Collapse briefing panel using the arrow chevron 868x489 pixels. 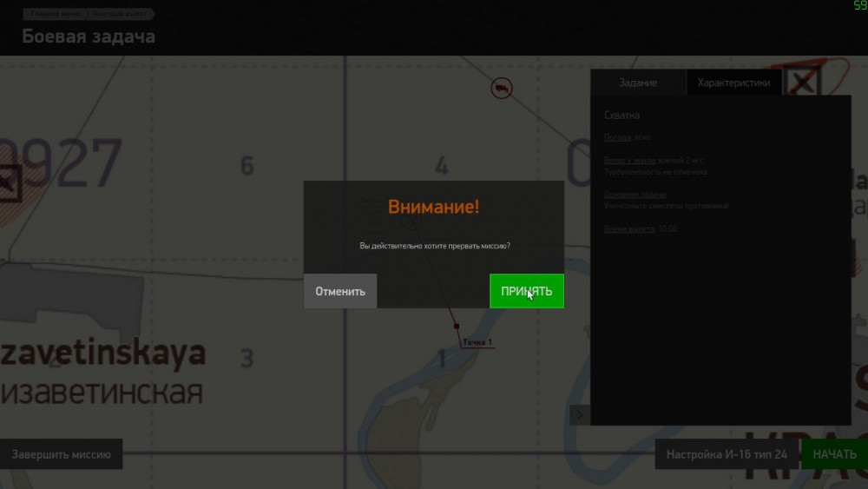pyautogui.click(x=580, y=415)
